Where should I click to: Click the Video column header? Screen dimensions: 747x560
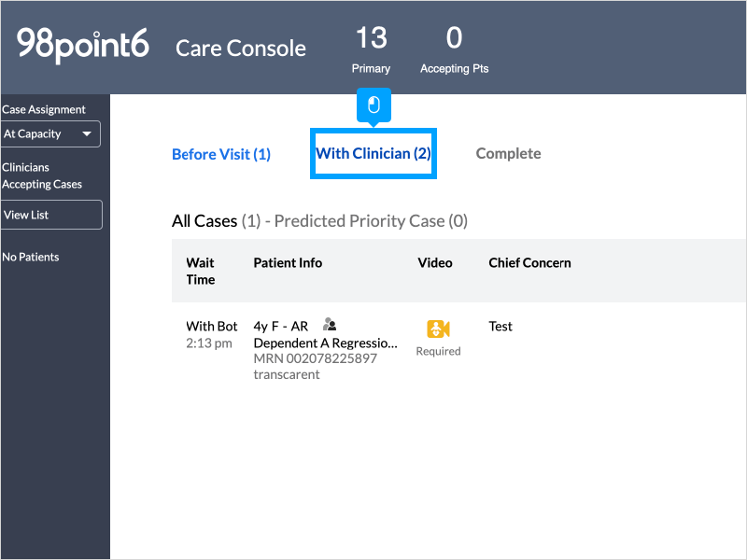[435, 263]
